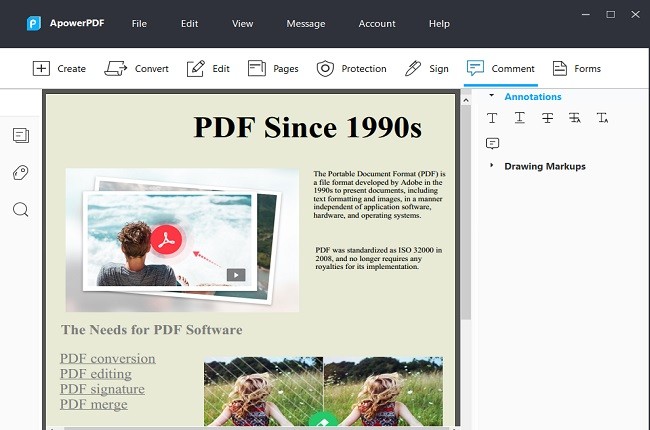Viewport: 650px width, 430px height.
Task: Click The Needs for PDF Software heading
Action: pyautogui.click(x=152, y=330)
